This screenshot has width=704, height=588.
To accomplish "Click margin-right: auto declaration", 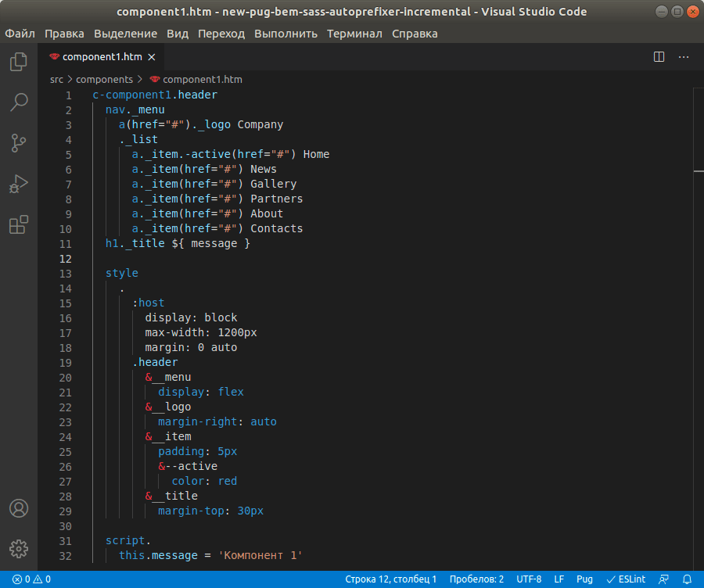I will point(217,421).
